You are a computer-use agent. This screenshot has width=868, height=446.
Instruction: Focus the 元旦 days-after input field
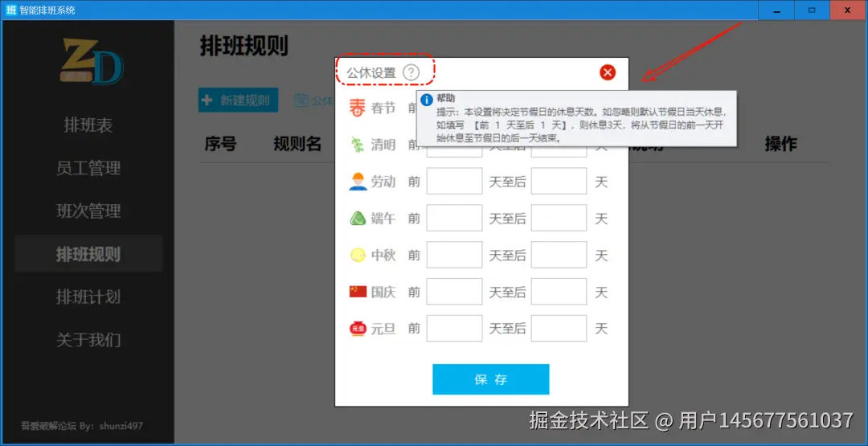(x=559, y=329)
